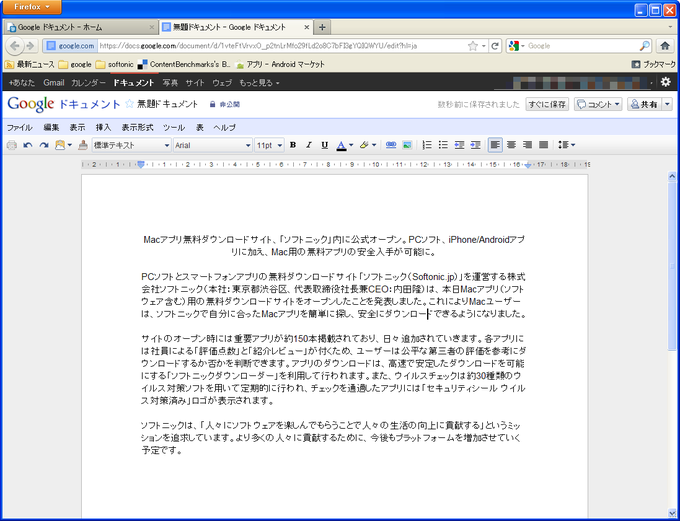Open a new Firefox tab
Image resolution: width=680 pixels, height=521 pixels.
(322, 27)
